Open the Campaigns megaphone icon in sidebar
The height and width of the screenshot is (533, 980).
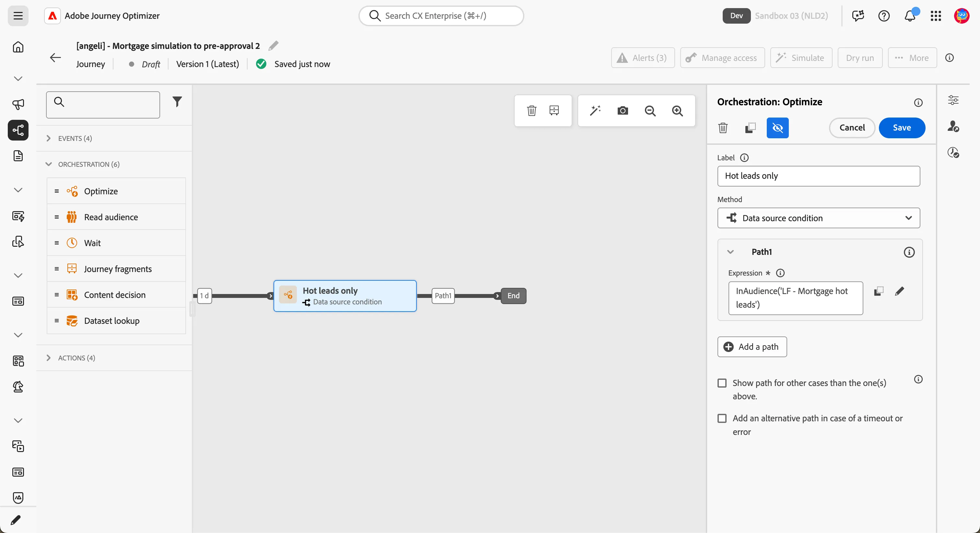point(18,104)
